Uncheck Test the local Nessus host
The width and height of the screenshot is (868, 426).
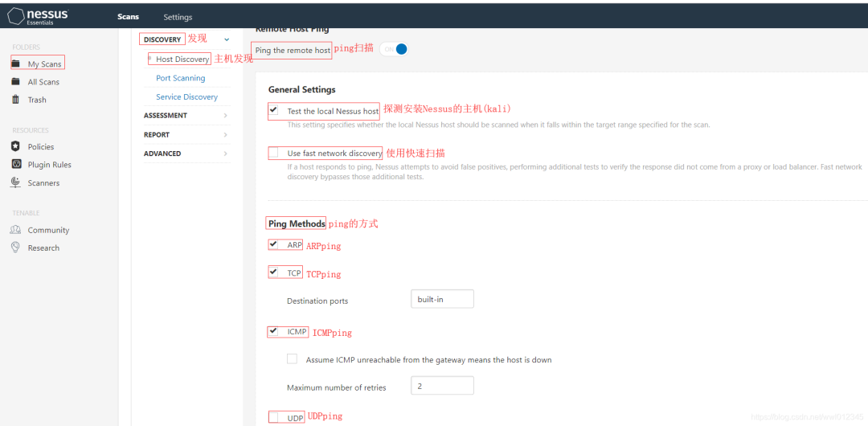point(273,109)
